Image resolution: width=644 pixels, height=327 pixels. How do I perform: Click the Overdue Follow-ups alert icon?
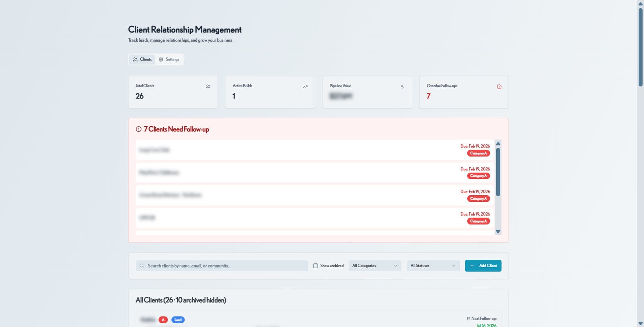click(499, 87)
